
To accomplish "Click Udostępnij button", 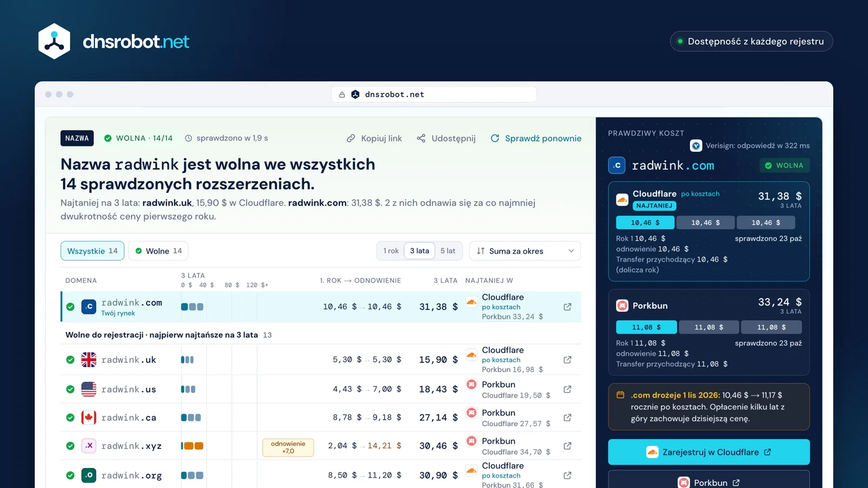I will coord(446,138).
